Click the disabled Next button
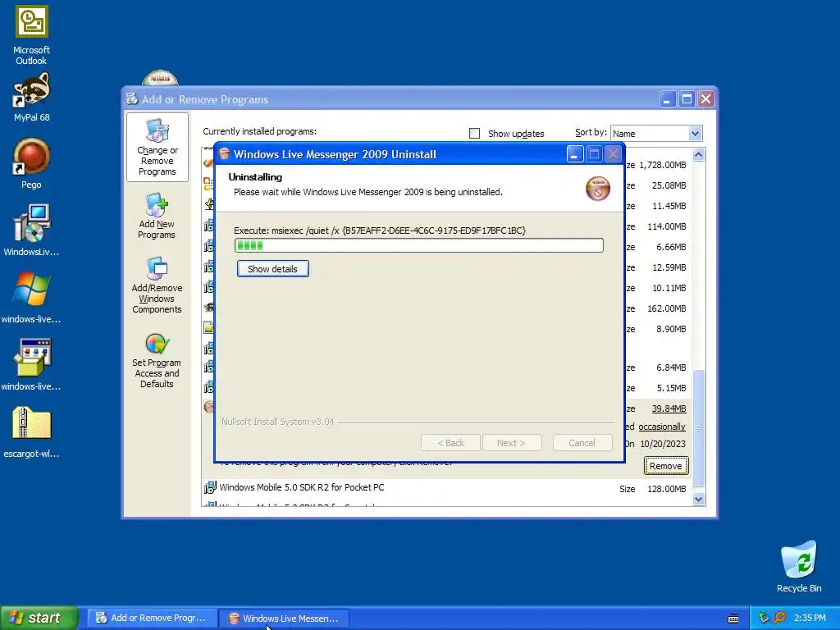This screenshot has height=630, width=840. point(512,443)
